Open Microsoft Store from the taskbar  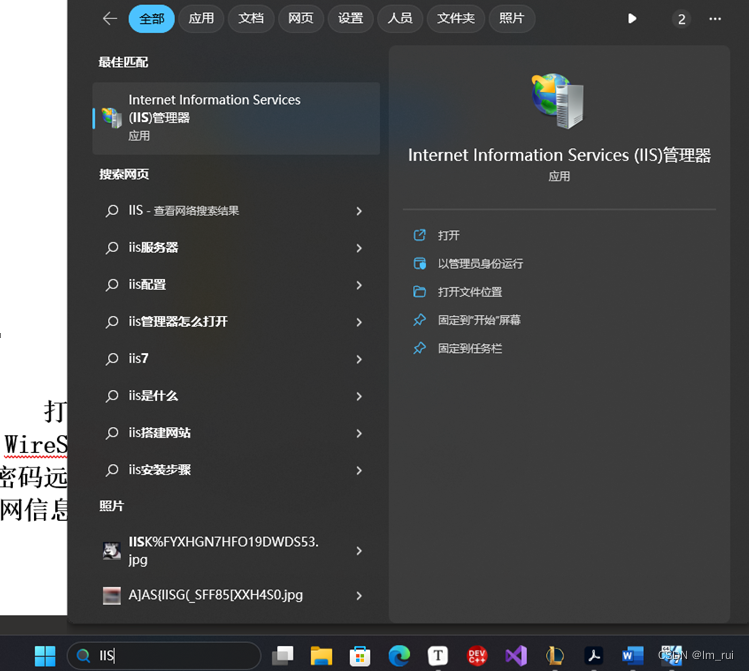point(360,656)
